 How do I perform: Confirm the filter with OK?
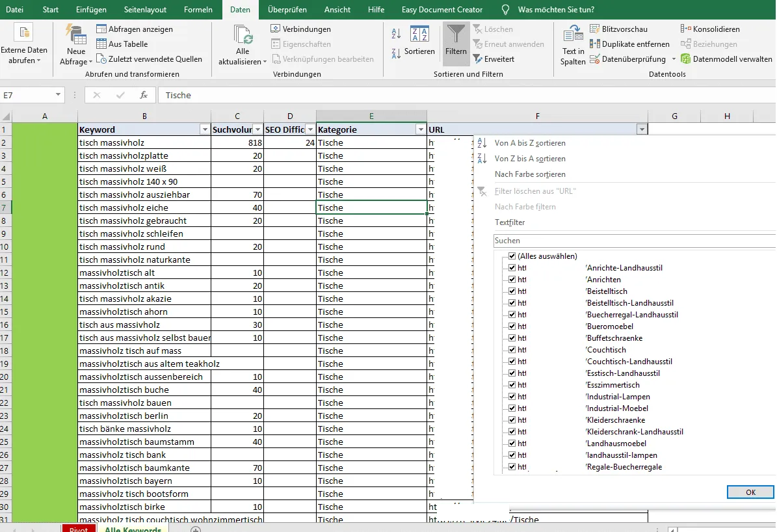pos(750,492)
